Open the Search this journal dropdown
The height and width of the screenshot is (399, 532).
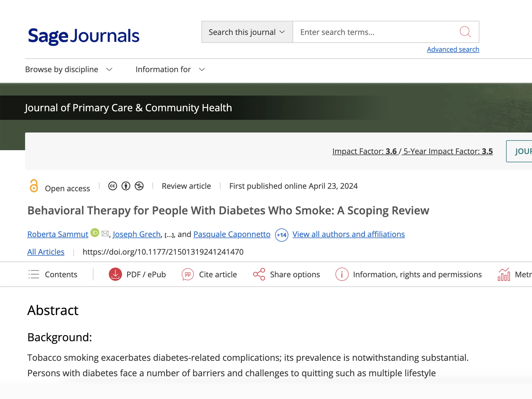coord(246,32)
